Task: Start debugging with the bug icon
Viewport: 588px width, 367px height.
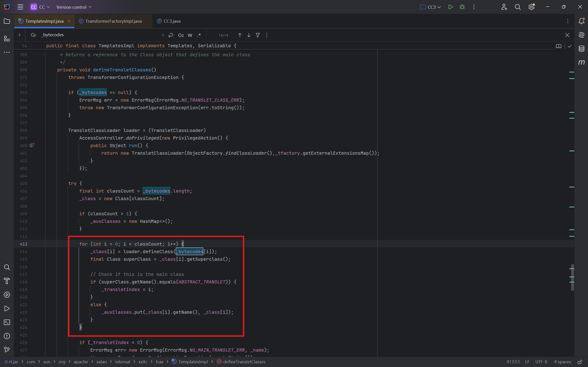Action: [462, 7]
